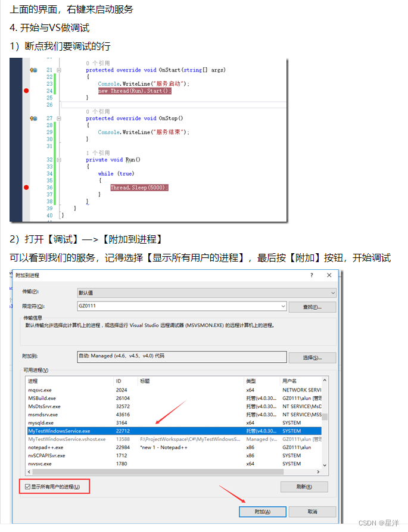Collapse the Run method at line 32
Viewport: 408px width, 532px height.
59,160
